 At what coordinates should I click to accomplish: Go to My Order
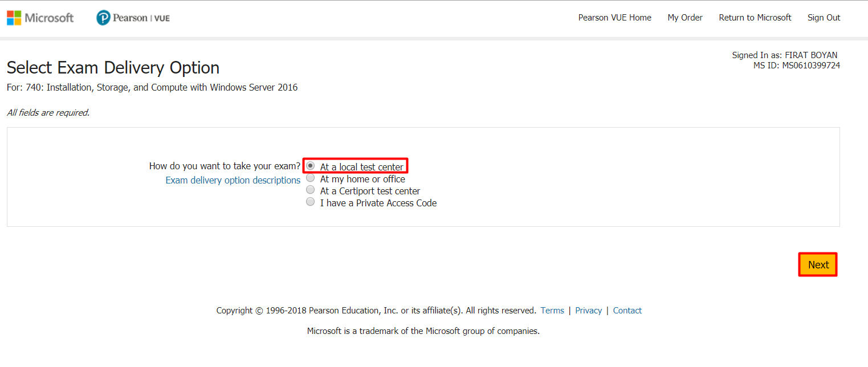[x=685, y=18]
